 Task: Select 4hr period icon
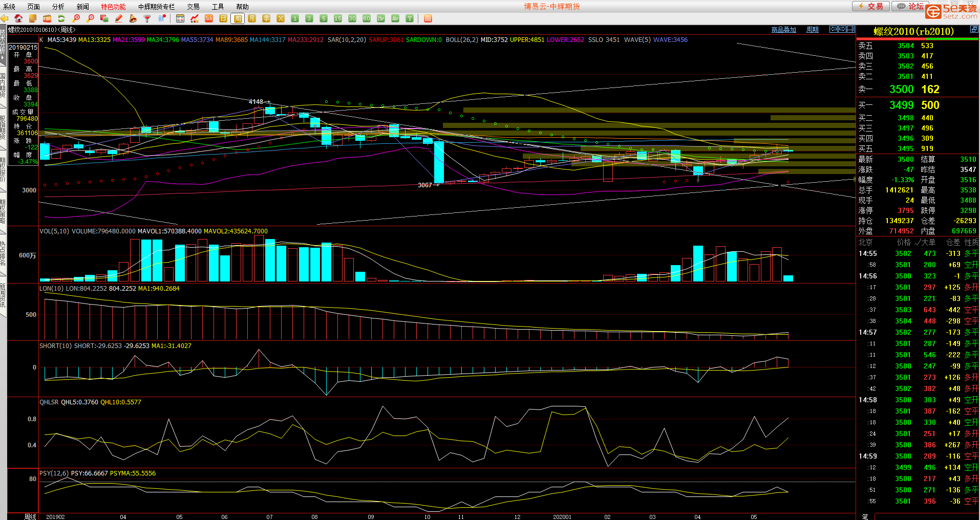click(395, 18)
